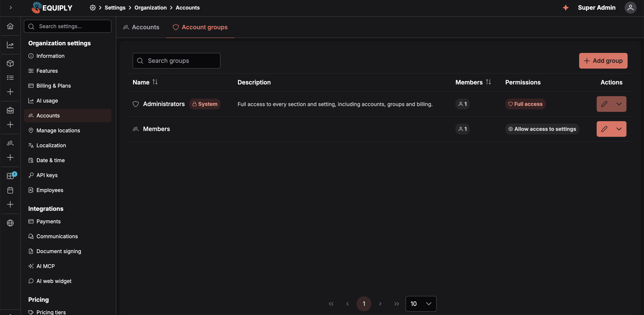Focus the Search settings field
The width and height of the screenshot is (644, 315).
click(67, 26)
